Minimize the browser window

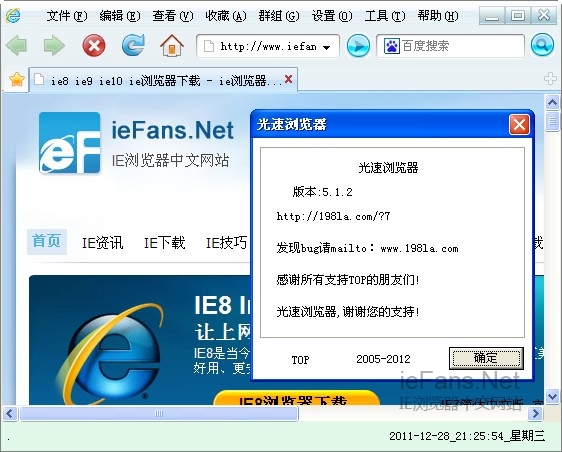click(492, 15)
